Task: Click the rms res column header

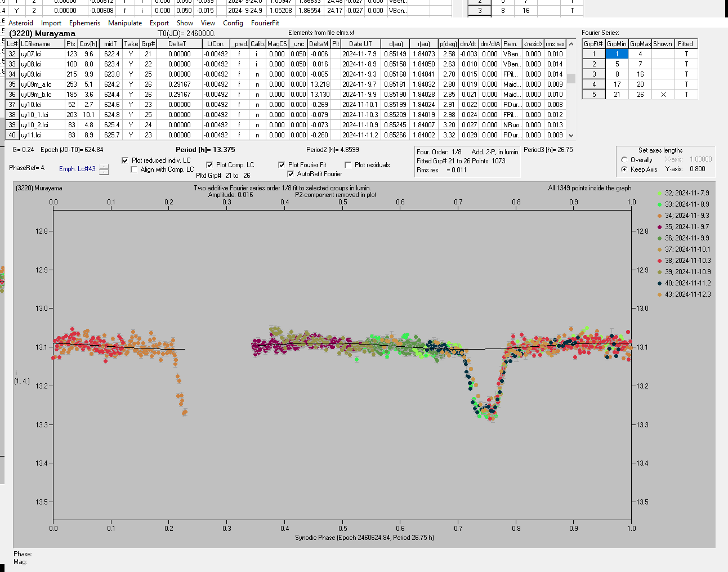Action: click(555, 44)
